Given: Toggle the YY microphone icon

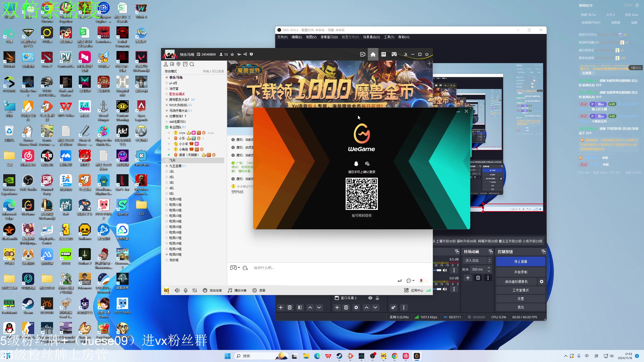Looking at the screenshot, I should tap(186, 290).
